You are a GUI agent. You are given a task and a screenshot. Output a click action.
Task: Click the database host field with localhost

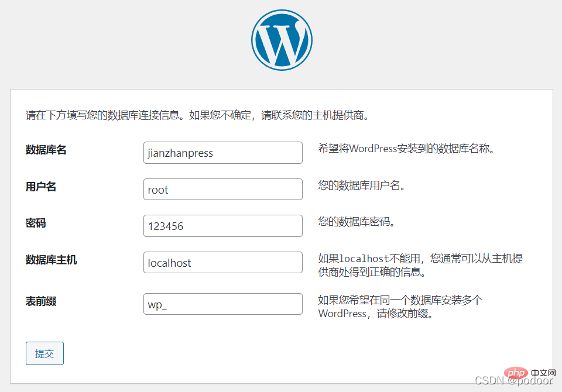click(x=222, y=263)
